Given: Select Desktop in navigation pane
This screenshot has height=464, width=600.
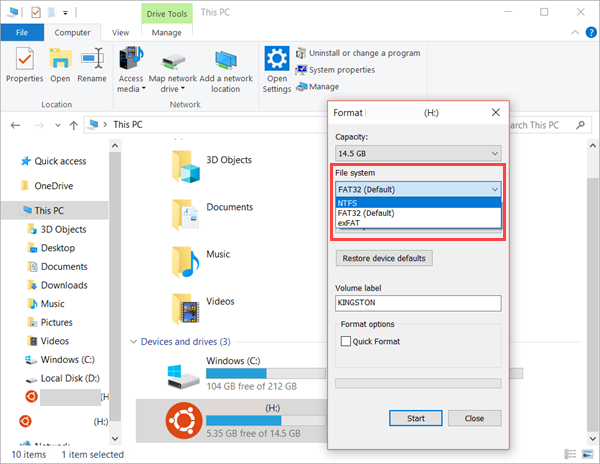Looking at the screenshot, I should point(51,248).
